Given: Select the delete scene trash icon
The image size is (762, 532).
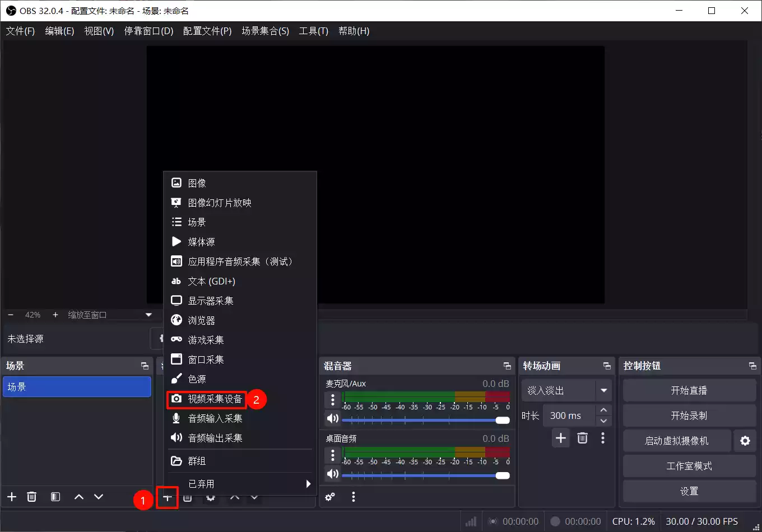Looking at the screenshot, I should click(x=32, y=497).
